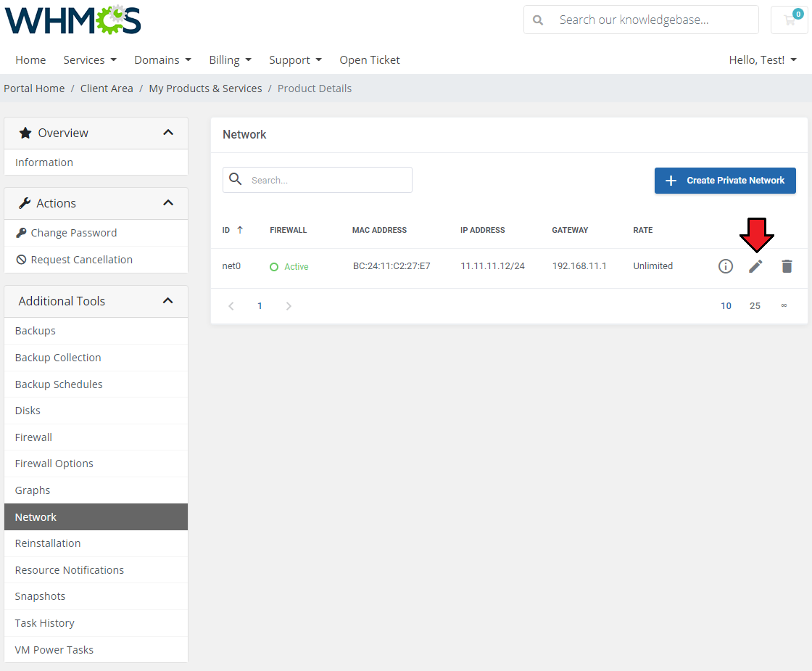Click Portal Home breadcrumb
This screenshot has height=671, width=812.
point(34,88)
